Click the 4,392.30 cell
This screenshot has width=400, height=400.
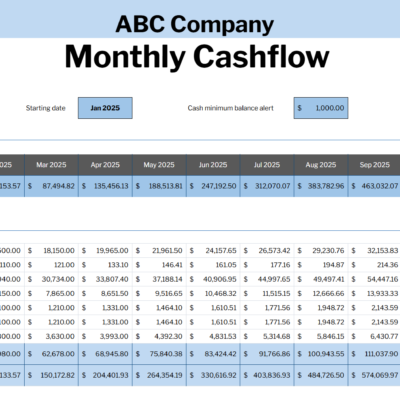coord(159,337)
